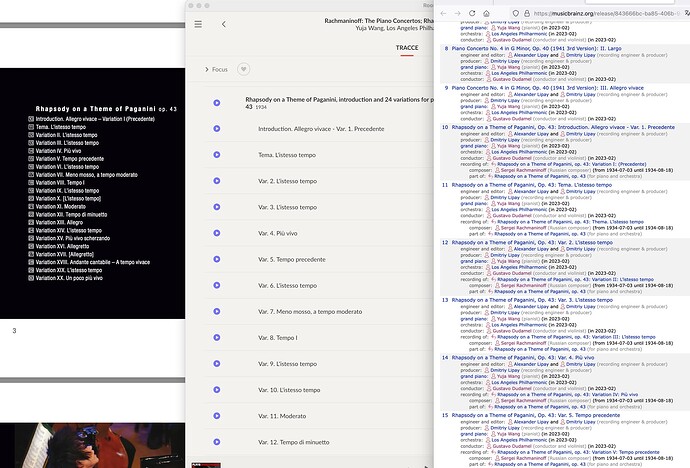Click the Roon now-playing album thumbnail
The image size is (690, 468).
(x=206, y=465)
